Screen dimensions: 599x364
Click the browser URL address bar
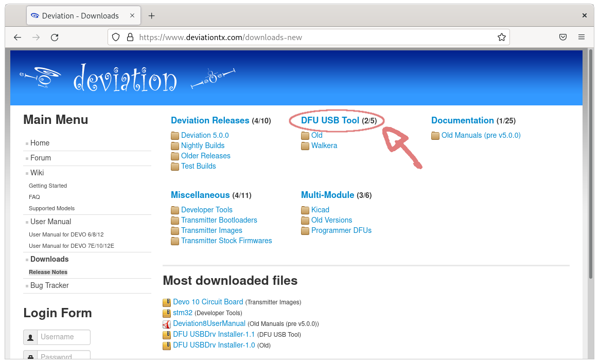pos(309,38)
